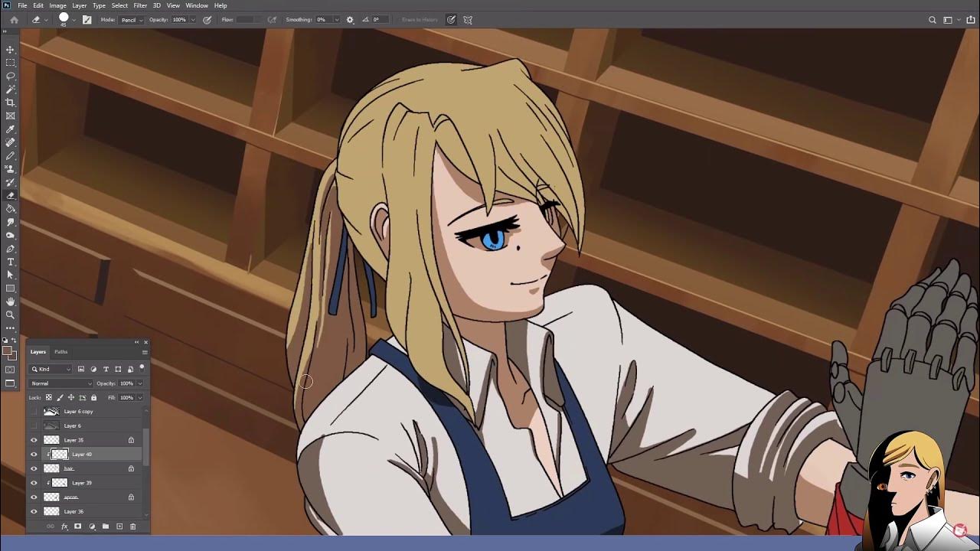Viewport: 980px width, 551px height.
Task: Select the Layer 36 row
Action: [86, 511]
